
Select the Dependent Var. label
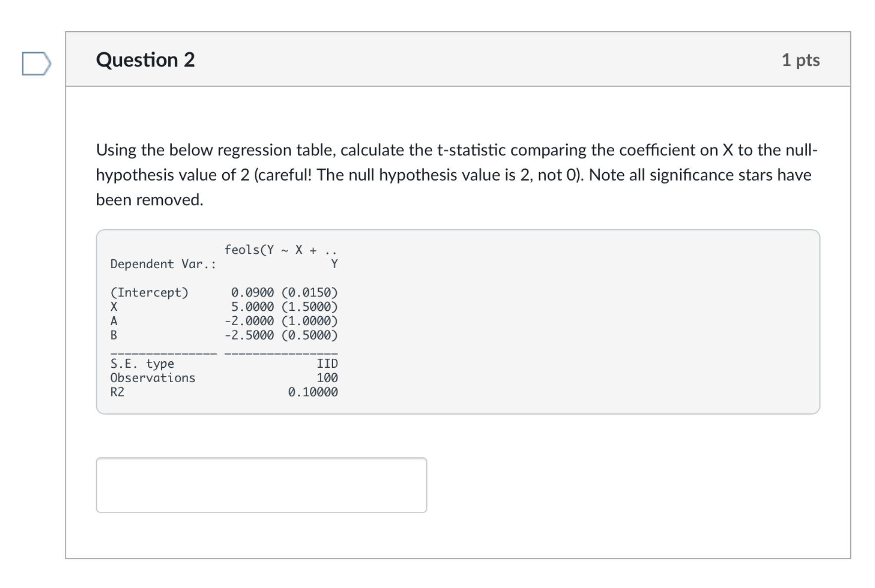pos(162,264)
